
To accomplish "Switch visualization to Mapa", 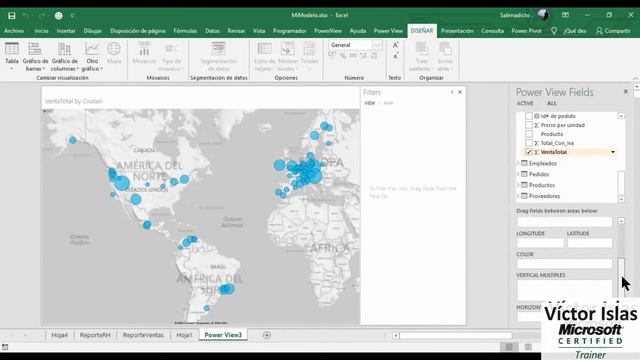I will click(x=114, y=53).
